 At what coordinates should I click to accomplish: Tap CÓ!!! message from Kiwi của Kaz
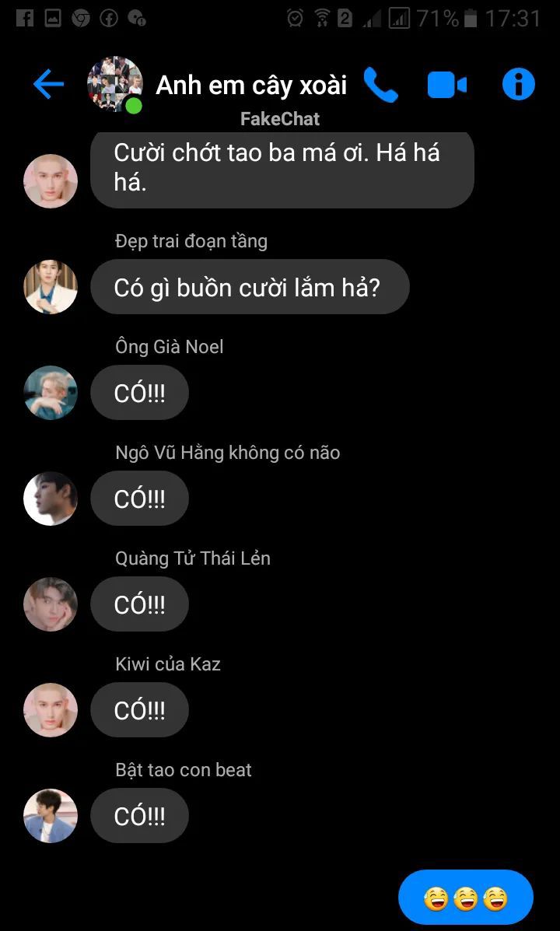139,710
